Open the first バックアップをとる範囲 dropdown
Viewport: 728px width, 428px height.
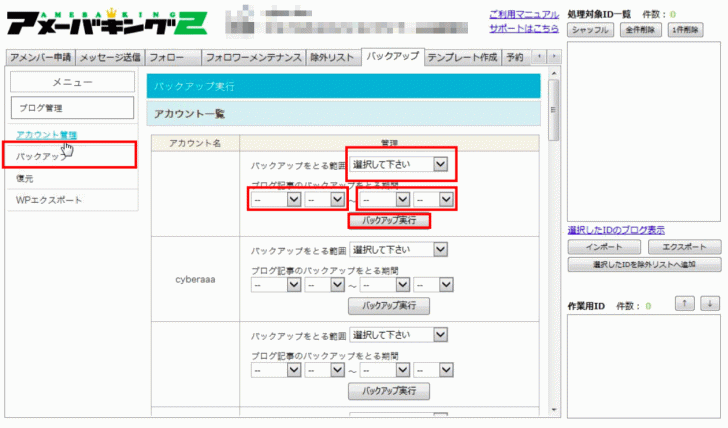tap(399, 164)
